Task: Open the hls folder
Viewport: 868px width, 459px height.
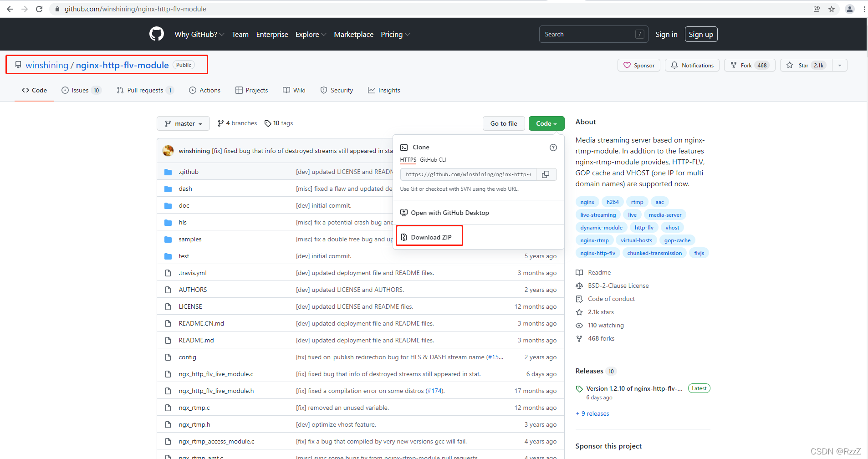Action: click(x=183, y=223)
